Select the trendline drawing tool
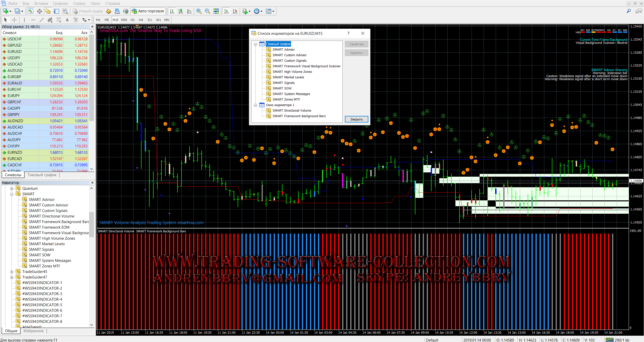Viewport: 644px width, 342px height. (x=42, y=20)
